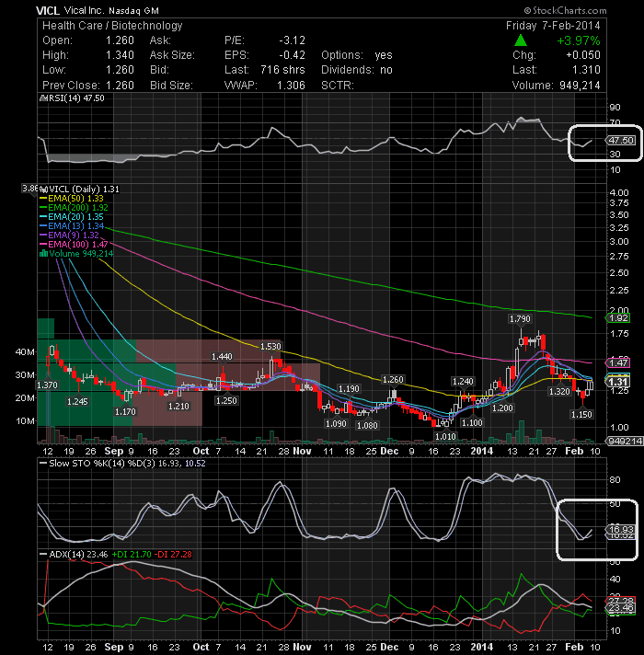The width and height of the screenshot is (644, 655).
Task: Click the last trade size 716 shrs
Action: (282, 70)
